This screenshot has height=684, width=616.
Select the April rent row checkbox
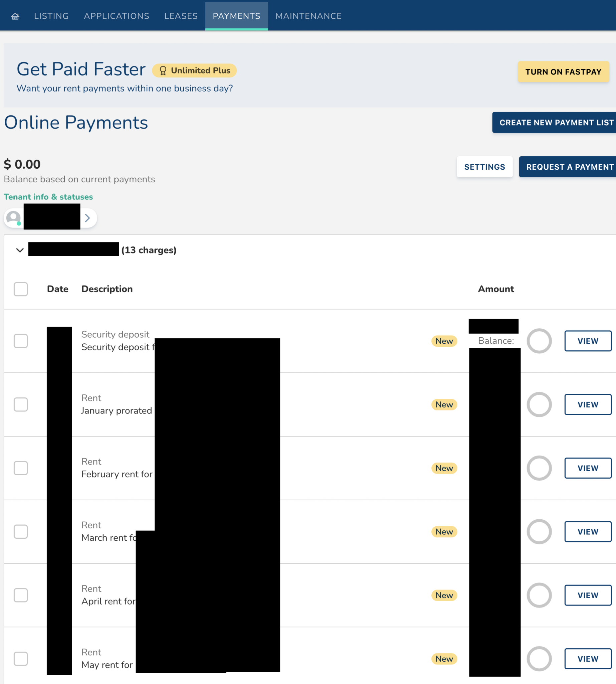(x=21, y=595)
